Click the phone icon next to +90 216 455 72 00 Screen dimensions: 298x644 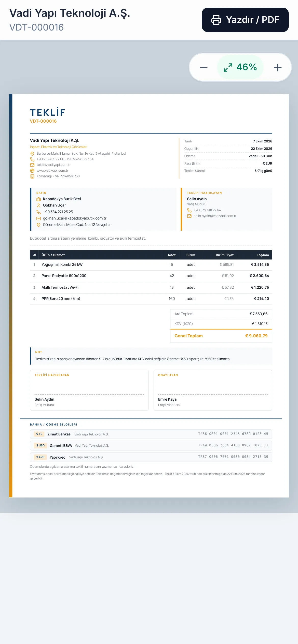point(32,159)
